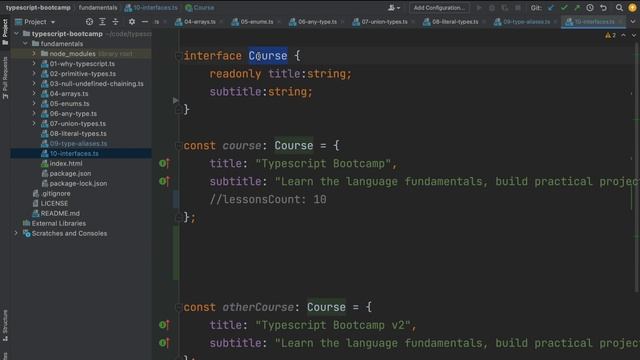640x360 pixels.
Task: Click the Select Opened File locate icon
Action: click(x=89, y=22)
